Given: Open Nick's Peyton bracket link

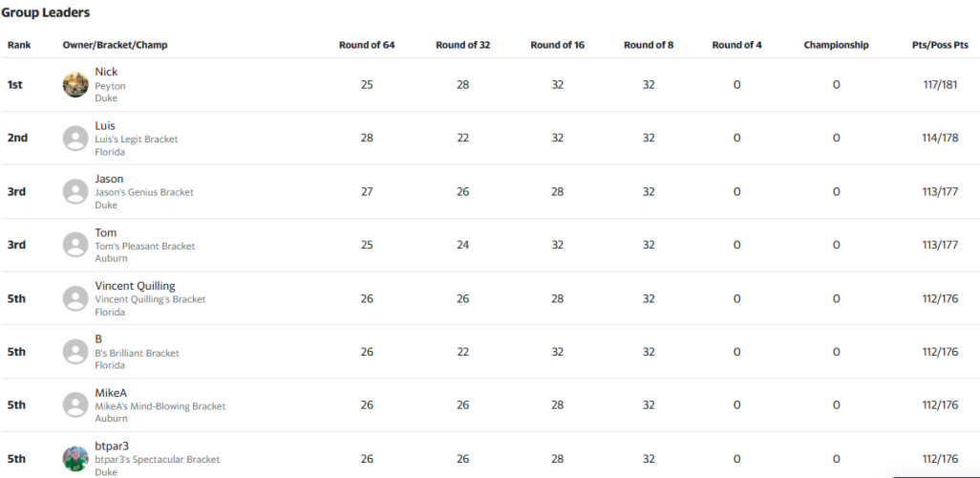Looking at the screenshot, I should [x=110, y=86].
